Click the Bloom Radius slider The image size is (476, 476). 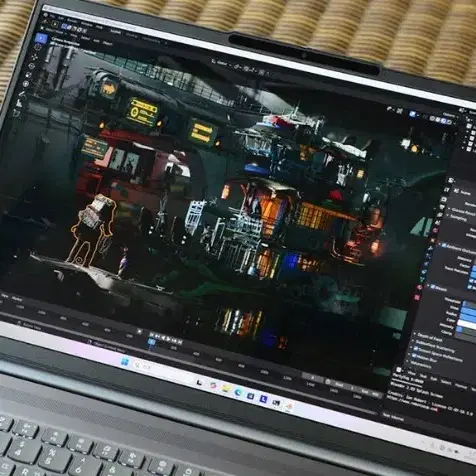click(468, 318)
